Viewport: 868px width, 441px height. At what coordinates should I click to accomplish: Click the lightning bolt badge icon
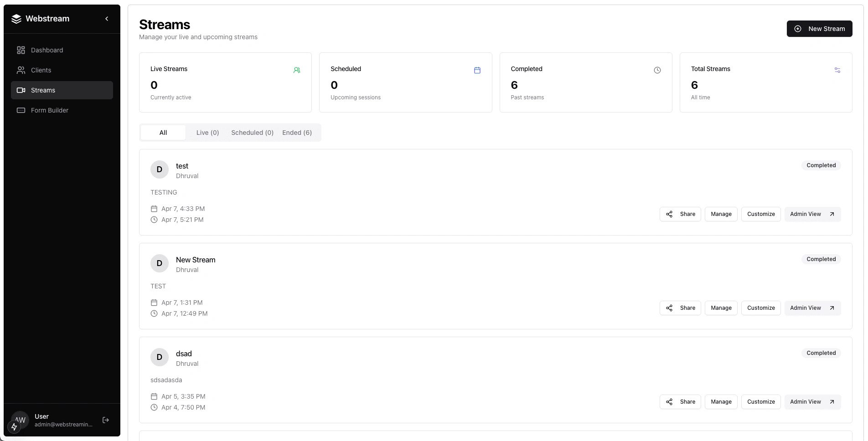(14, 427)
